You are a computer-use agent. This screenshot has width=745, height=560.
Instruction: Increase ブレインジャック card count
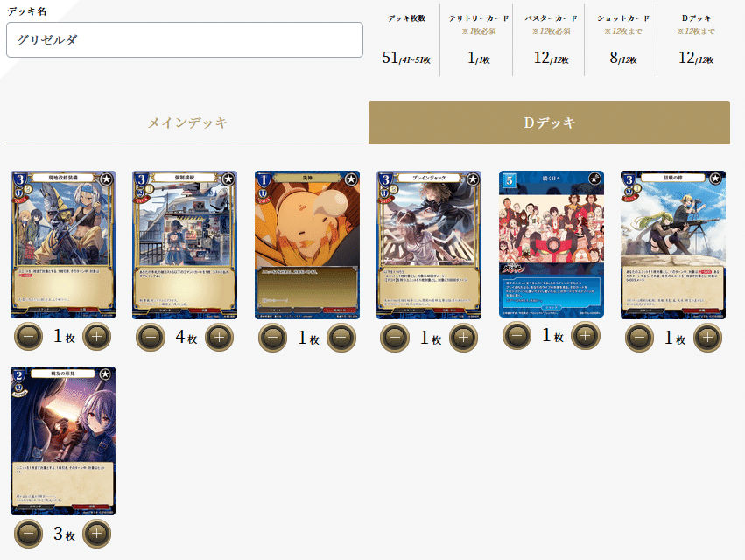463,337
